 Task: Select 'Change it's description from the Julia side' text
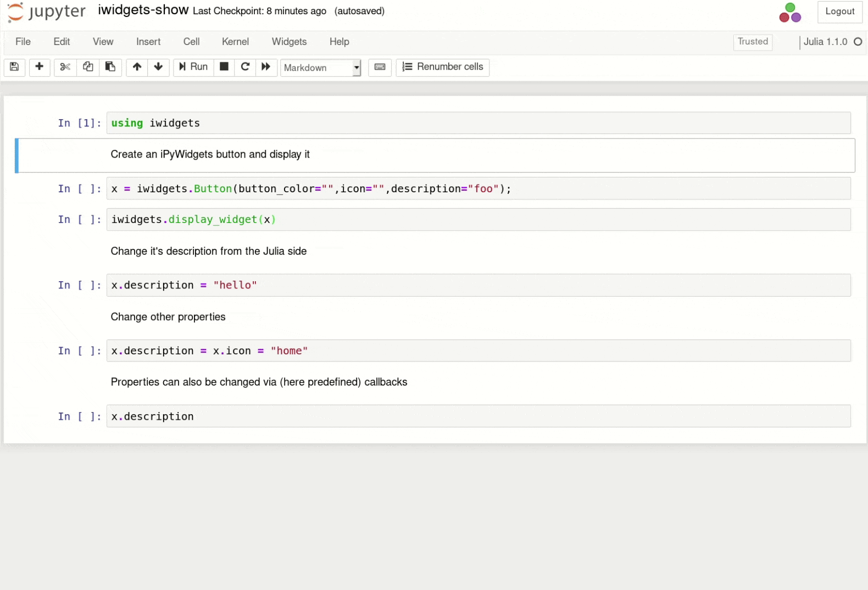coord(209,251)
